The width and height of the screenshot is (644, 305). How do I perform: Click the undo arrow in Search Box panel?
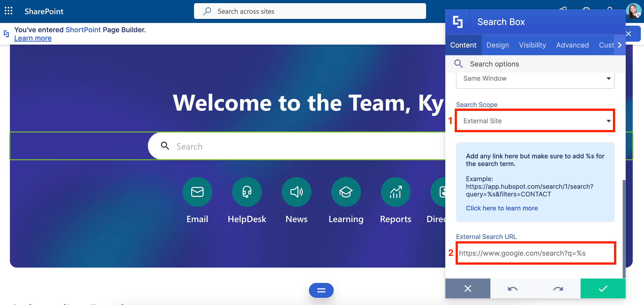(512, 289)
